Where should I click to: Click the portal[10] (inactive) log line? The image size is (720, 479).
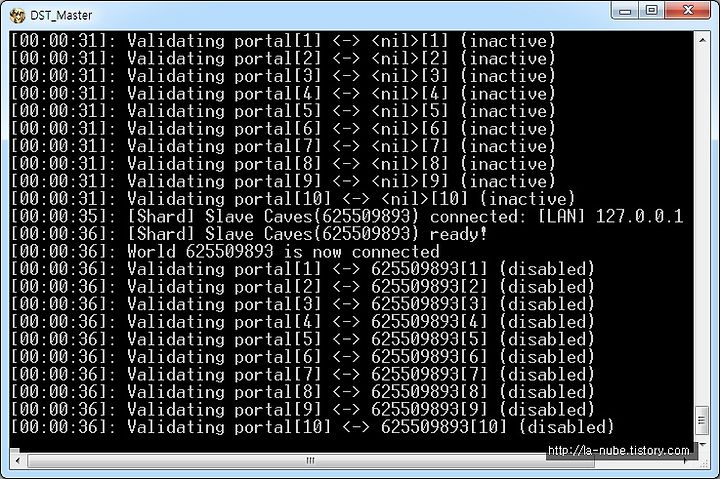292,198
